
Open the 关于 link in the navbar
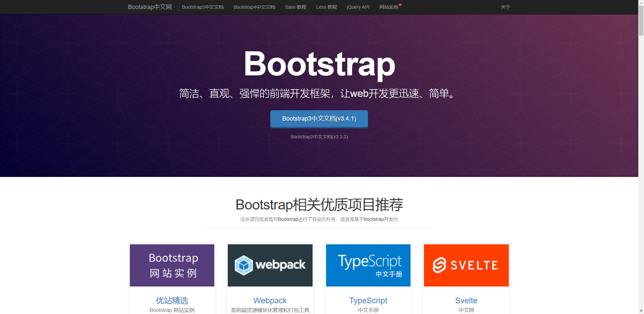(x=505, y=7)
